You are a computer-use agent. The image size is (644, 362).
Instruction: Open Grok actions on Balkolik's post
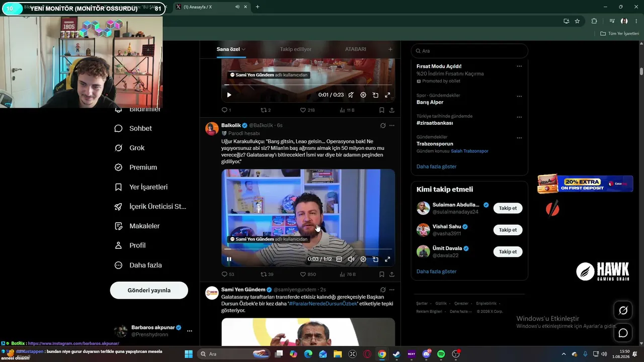(x=383, y=125)
